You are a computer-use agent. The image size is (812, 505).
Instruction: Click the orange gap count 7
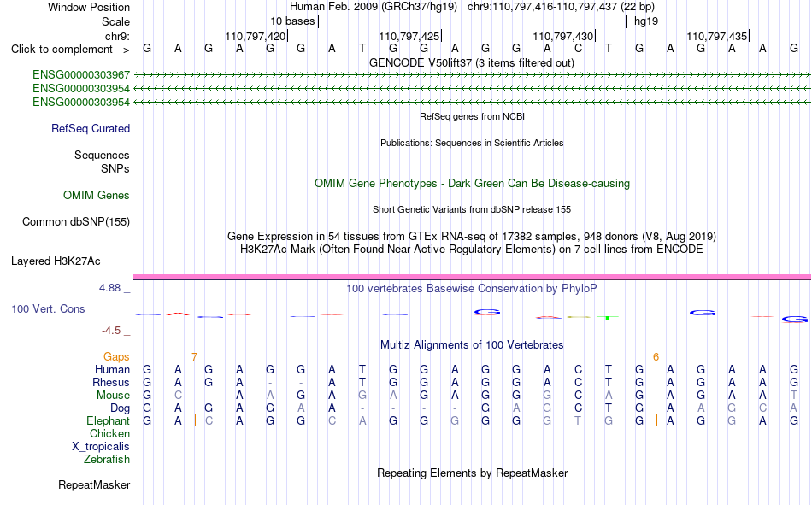click(194, 357)
